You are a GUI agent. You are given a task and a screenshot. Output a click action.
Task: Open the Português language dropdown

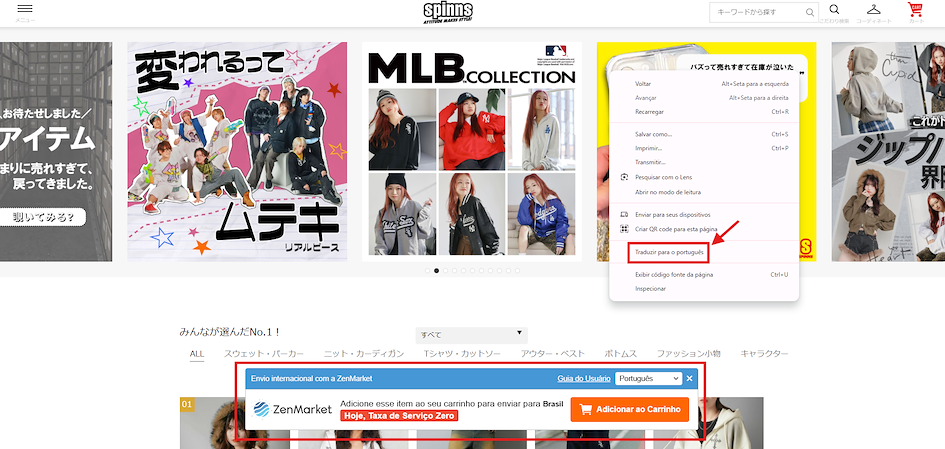[648, 378]
